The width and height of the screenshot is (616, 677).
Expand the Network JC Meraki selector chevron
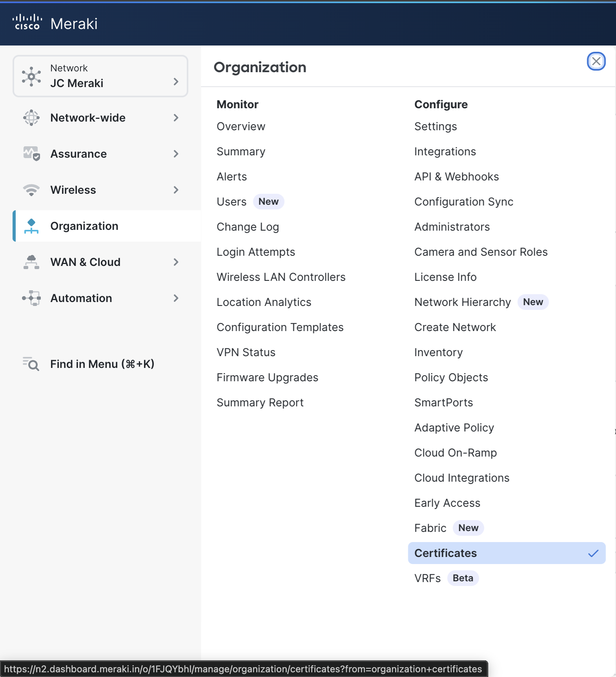(x=176, y=82)
